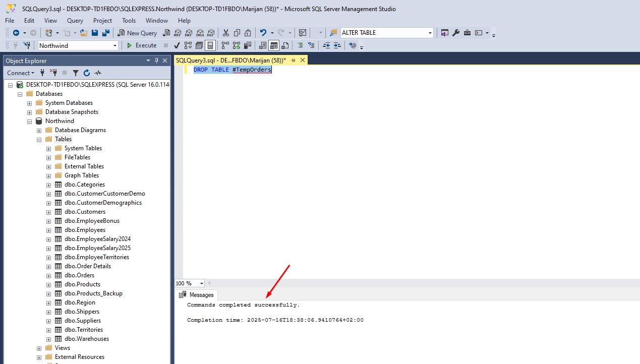Open the Query menu
The image size is (640, 364).
coord(75,21)
